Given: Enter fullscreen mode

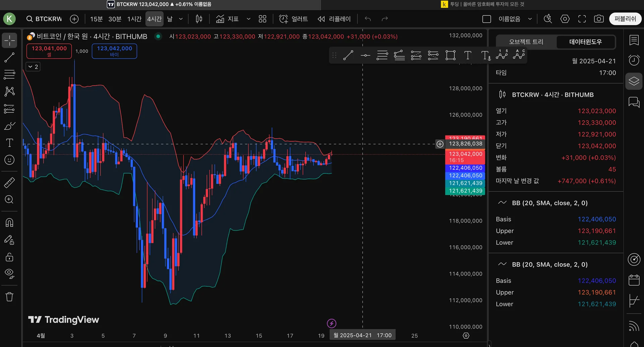Looking at the screenshot, I should [x=582, y=19].
